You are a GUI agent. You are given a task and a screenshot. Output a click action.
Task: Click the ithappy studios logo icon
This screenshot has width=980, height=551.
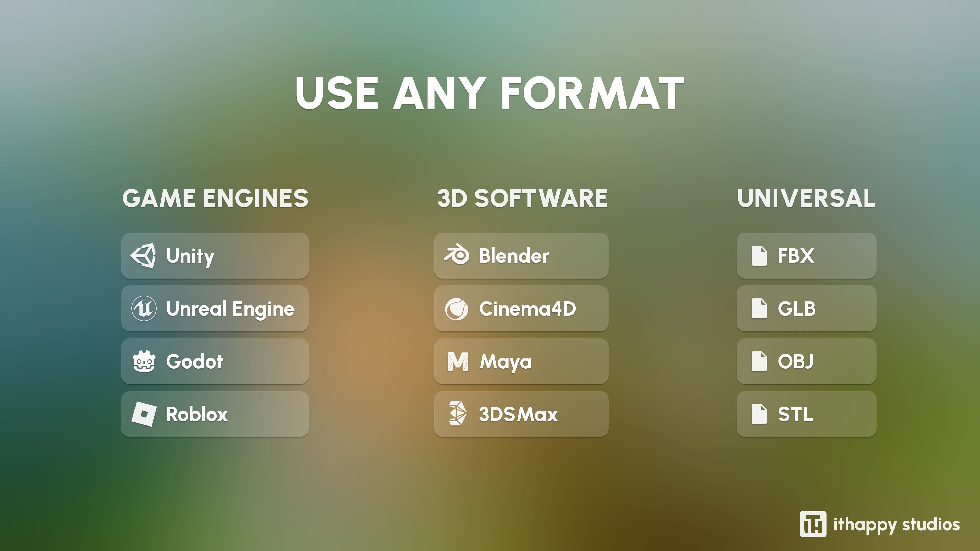(x=813, y=524)
